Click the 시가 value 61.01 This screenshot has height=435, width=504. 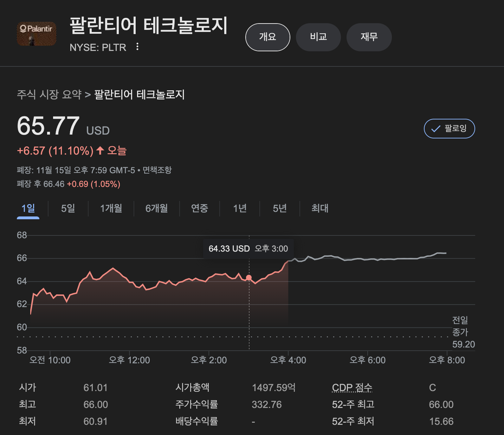pyautogui.click(x=95, y=388)
